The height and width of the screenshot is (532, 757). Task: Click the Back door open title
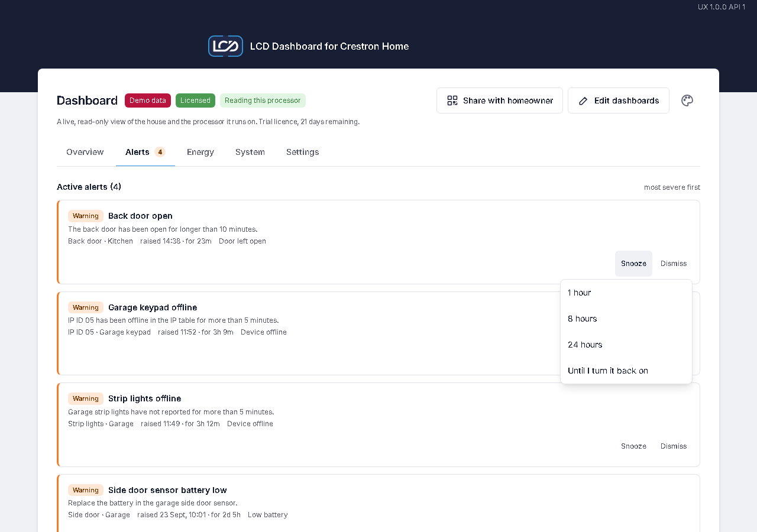(140, 216)
